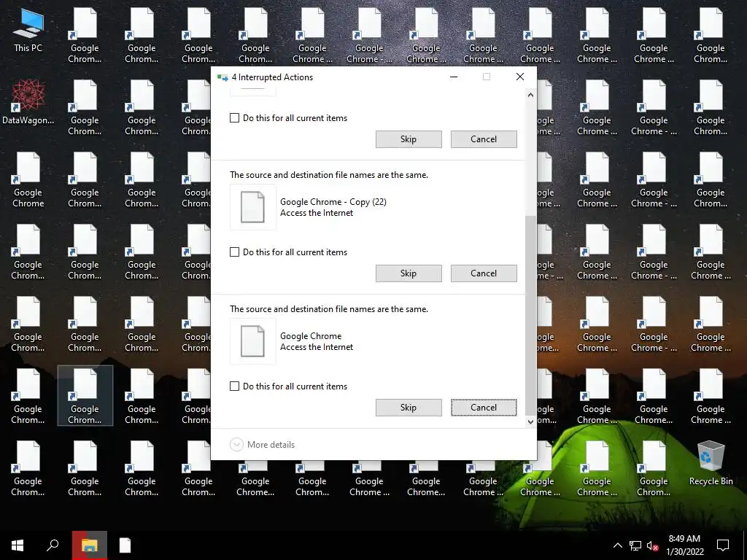Check 'Do this for all' in topmost dialog section

point(234,117)
